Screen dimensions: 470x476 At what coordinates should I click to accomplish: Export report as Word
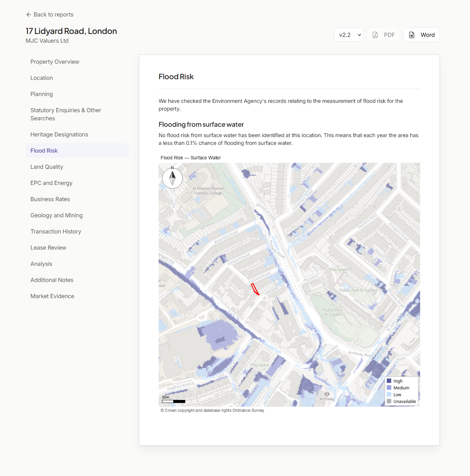(421, 35)
